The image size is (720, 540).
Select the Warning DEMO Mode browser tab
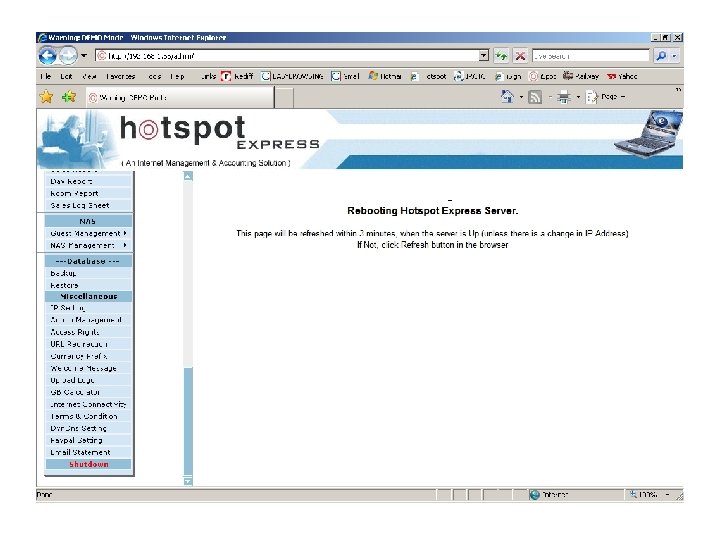[180, 97]
